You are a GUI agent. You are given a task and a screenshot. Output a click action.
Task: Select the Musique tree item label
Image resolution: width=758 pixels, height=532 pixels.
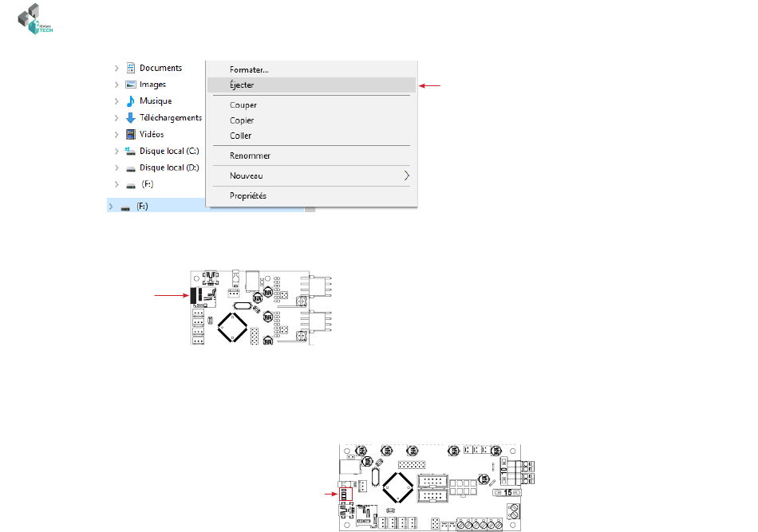[156, 101]
